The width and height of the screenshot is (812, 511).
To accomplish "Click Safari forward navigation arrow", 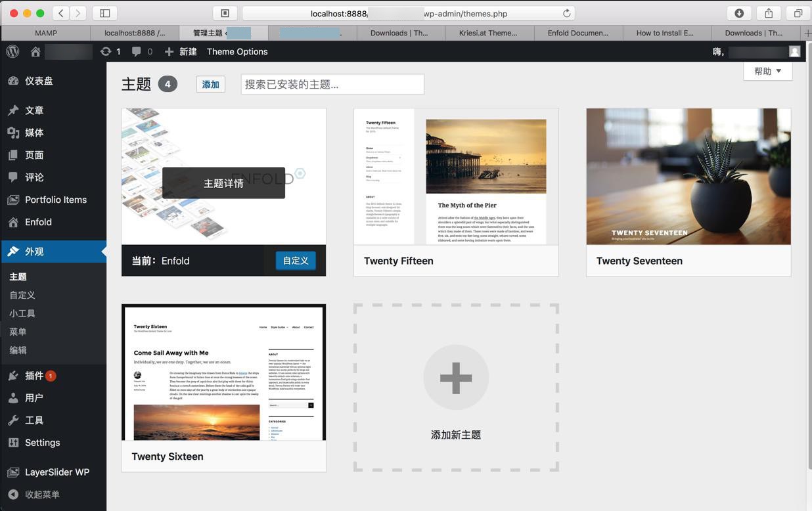I will [x=78, y=13].
